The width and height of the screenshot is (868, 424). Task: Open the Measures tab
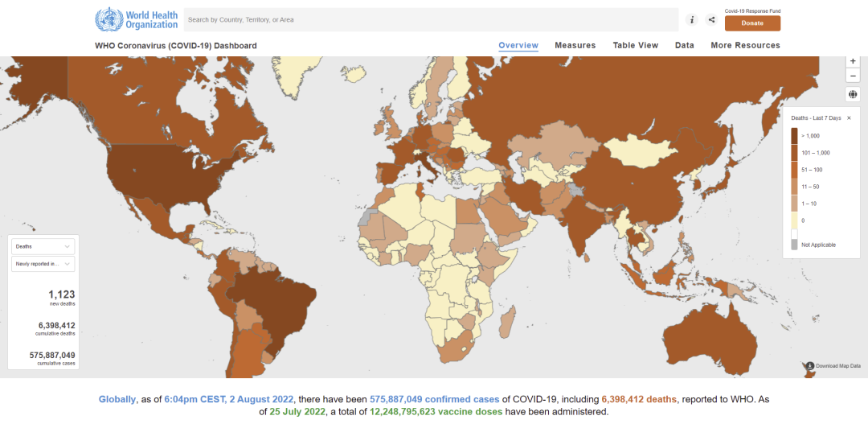[575, 46]
